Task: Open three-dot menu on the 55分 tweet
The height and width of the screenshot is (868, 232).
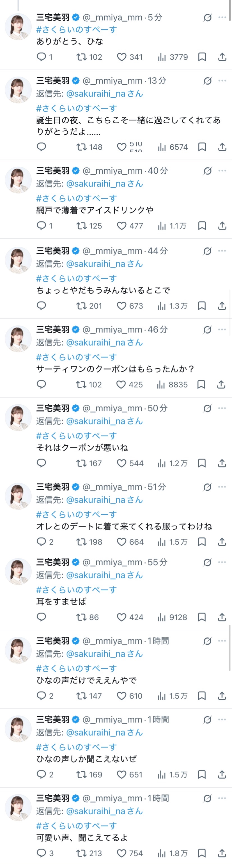Action: click(x=222, y=562)
